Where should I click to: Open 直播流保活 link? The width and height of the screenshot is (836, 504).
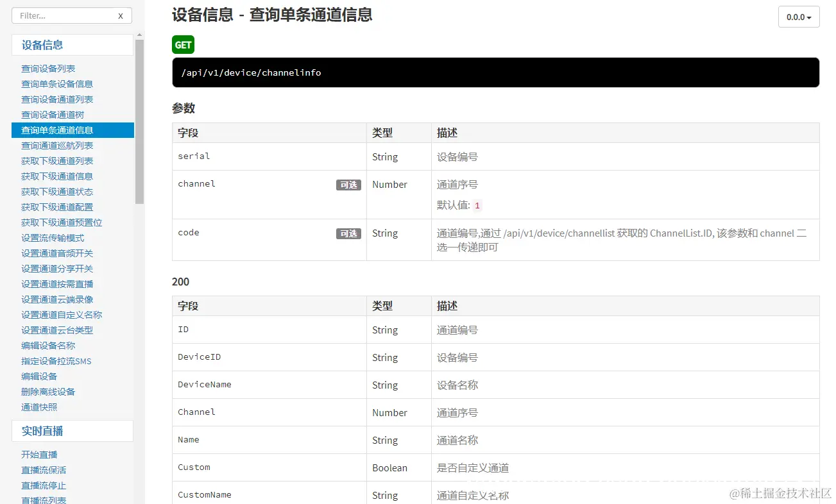tap(44, 470)
